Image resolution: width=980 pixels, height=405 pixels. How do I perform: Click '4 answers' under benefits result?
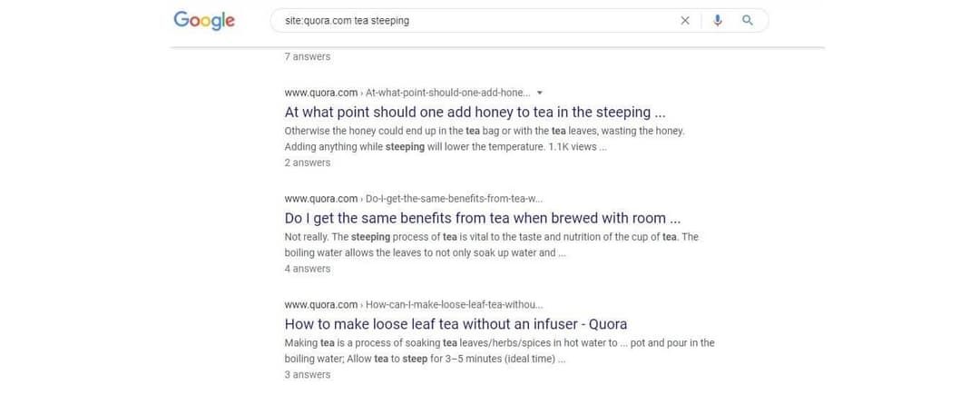(308, 269)
